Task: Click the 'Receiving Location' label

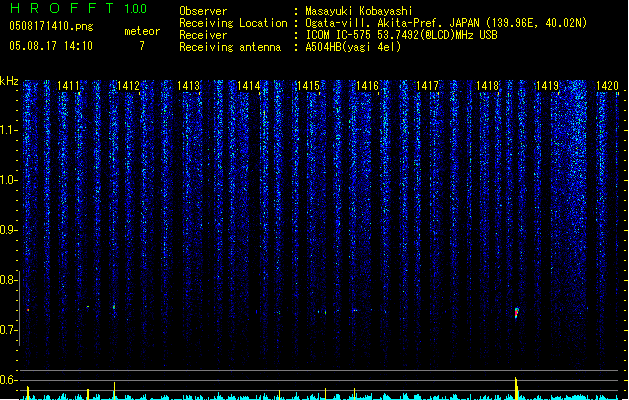Action: tap(233, 23)
